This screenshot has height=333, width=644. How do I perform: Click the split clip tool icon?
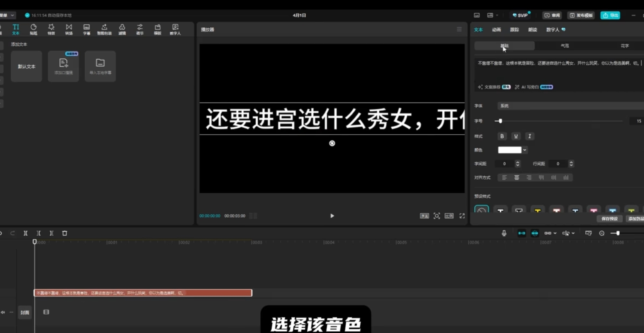pyautogui.click(x=25, y=233)
